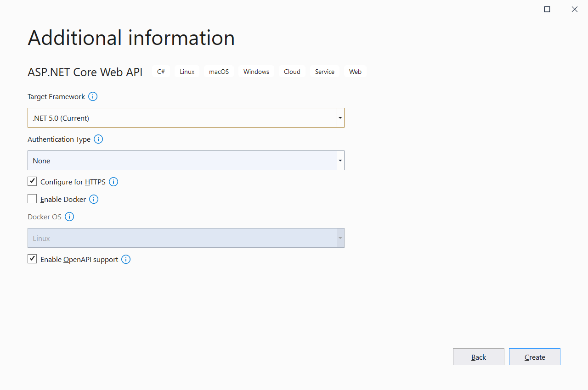Click the Back button
Screen dimensions: 588x390
coord(479,357)
